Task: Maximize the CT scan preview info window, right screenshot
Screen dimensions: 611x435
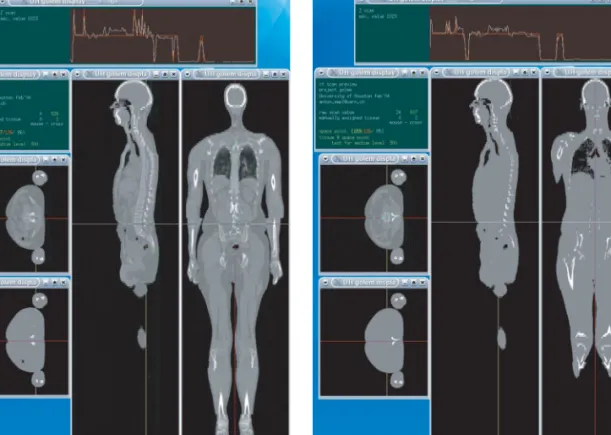Action: [x=414, y=72]
